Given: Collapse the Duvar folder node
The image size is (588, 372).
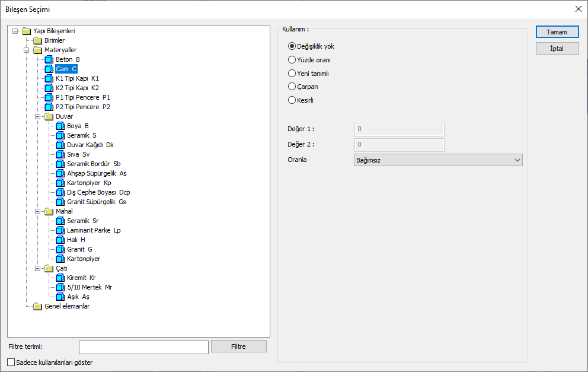Looking at the screenshot, I should point(37,116).
